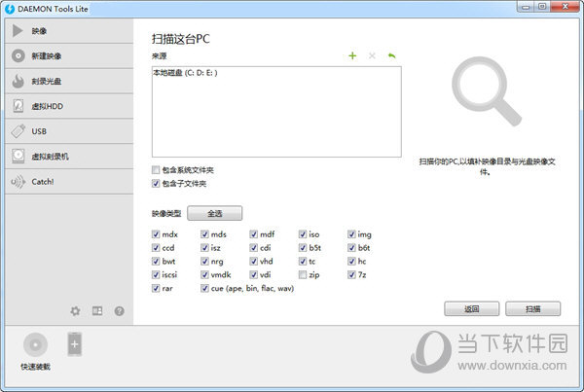Toggle the img file type checkbox

[351, 234]
